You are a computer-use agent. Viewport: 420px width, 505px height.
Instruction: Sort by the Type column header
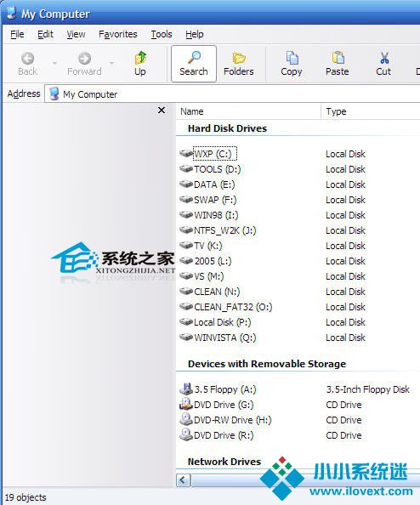(x=371, y=111)
